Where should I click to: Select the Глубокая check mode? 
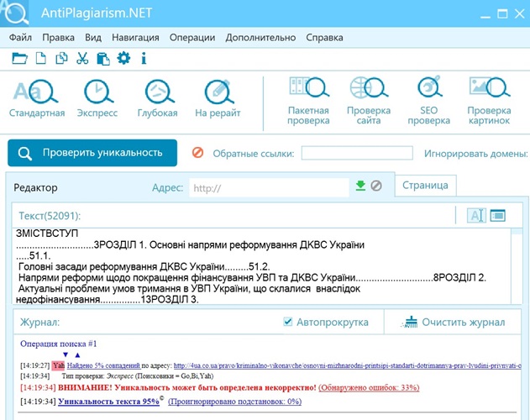(158, 98)
